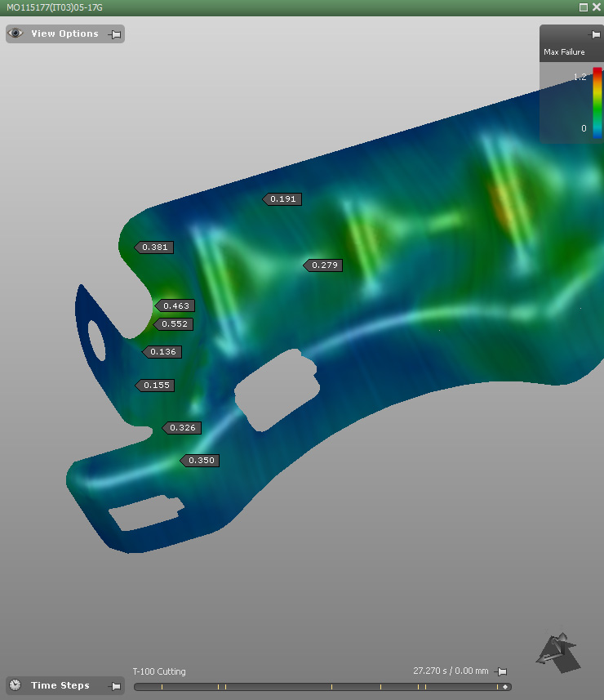
Task: Click the MO115177(IT03)05-17G window title
Action: 55,7
